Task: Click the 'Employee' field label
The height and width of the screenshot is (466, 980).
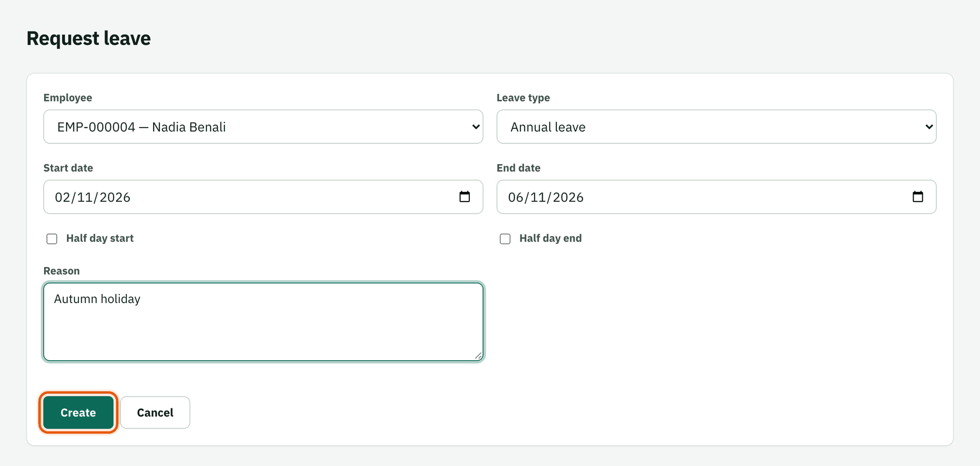Action: [x=68, y=98]
